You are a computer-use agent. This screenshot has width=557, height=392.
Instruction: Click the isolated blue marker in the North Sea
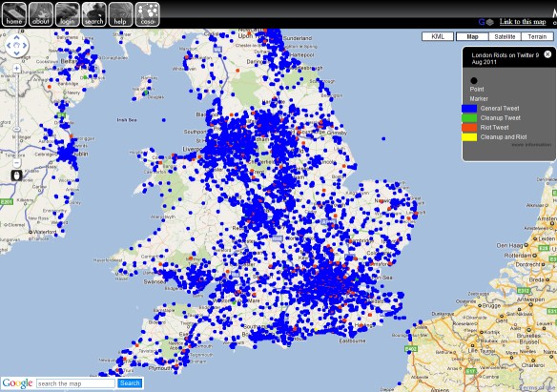[x=383, y=139]
